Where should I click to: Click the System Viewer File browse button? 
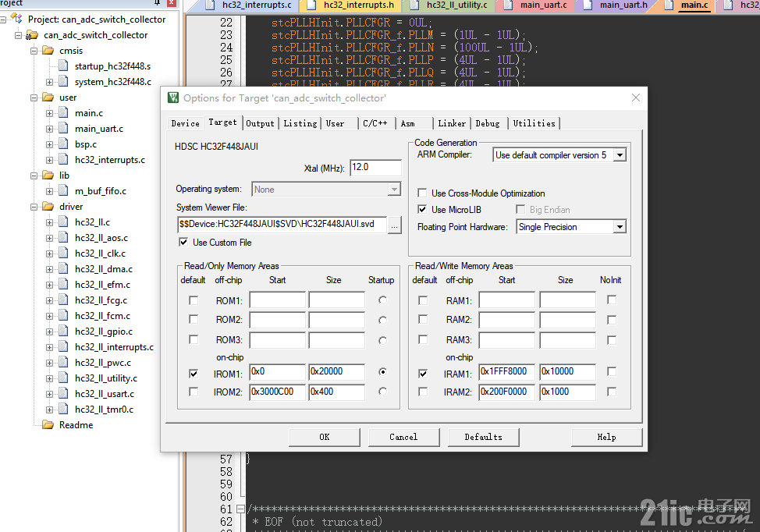tap(395, 225)
